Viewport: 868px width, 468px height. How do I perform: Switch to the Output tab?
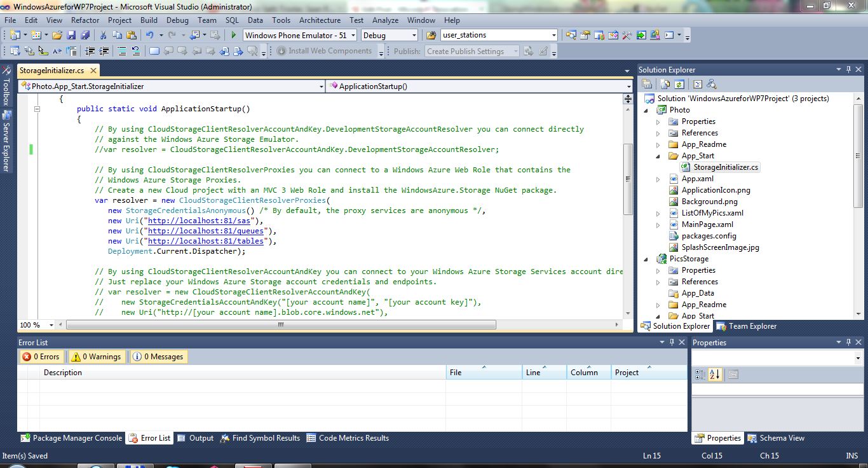[195, 438]
